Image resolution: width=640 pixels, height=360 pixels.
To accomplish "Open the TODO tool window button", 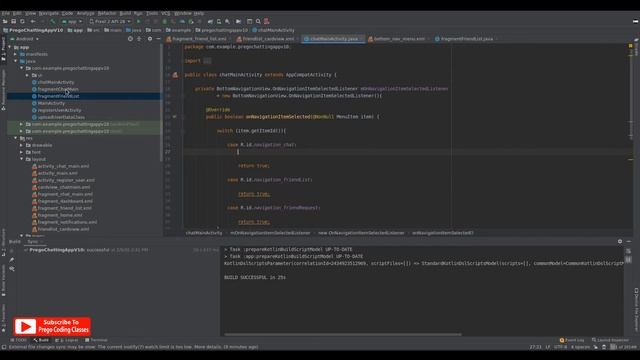I will point(18,340).
